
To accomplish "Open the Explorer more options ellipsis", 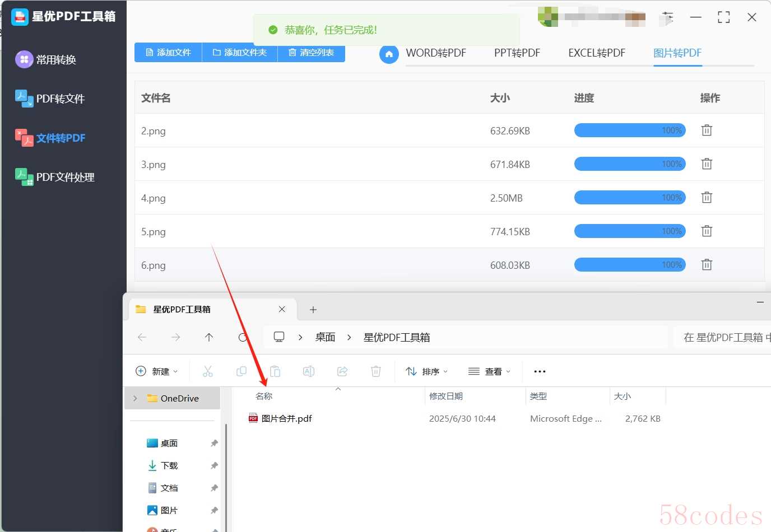I will [x=540, y=371].
